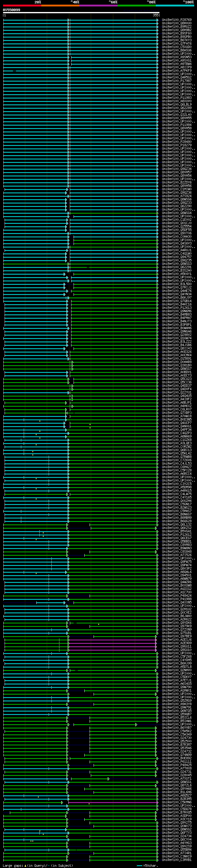Open hit UniRef100_Q8H0U0
Image resolution: width=197 pixels, height=868 pixels.
177,23
